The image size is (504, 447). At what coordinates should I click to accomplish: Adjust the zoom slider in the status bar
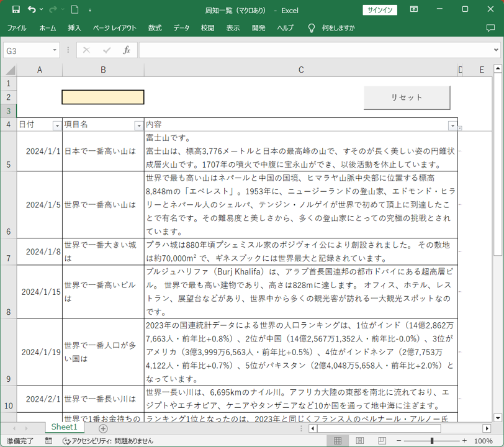click(432, 441)
